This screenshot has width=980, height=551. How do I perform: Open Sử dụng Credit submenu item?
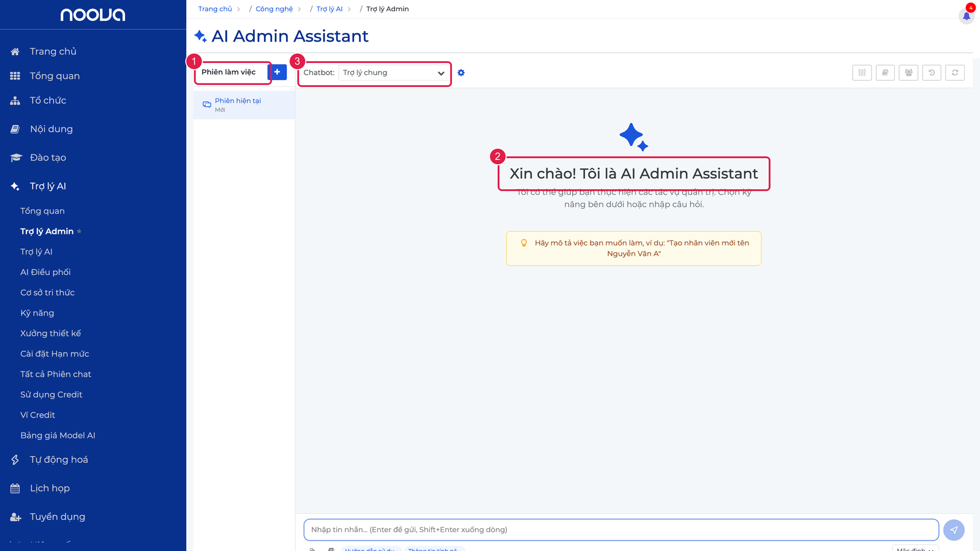51,395
